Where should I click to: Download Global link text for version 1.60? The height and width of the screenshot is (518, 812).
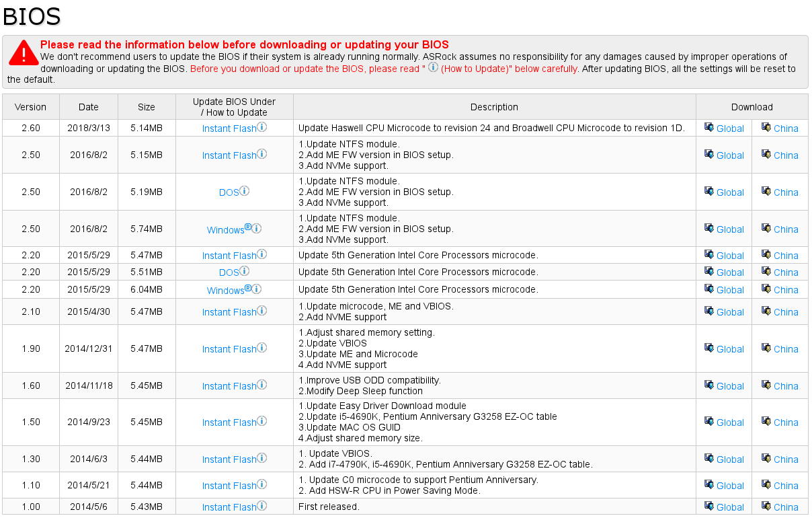pyautogui.click(x=730, y=386)
